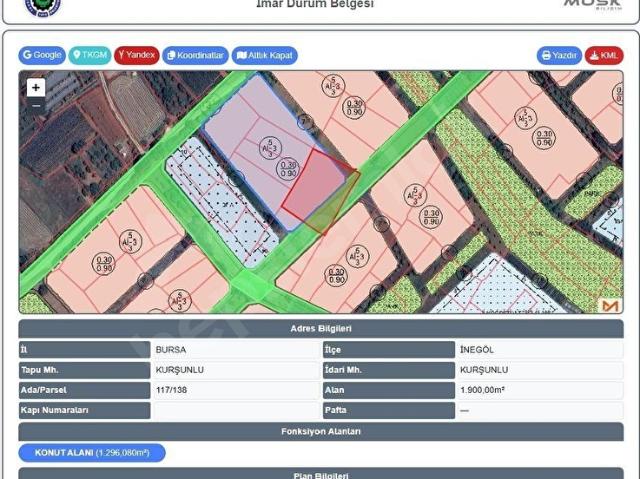This screenshot has height=479, width=640.
Task: Download the KML file
Action: pos(604,55)
